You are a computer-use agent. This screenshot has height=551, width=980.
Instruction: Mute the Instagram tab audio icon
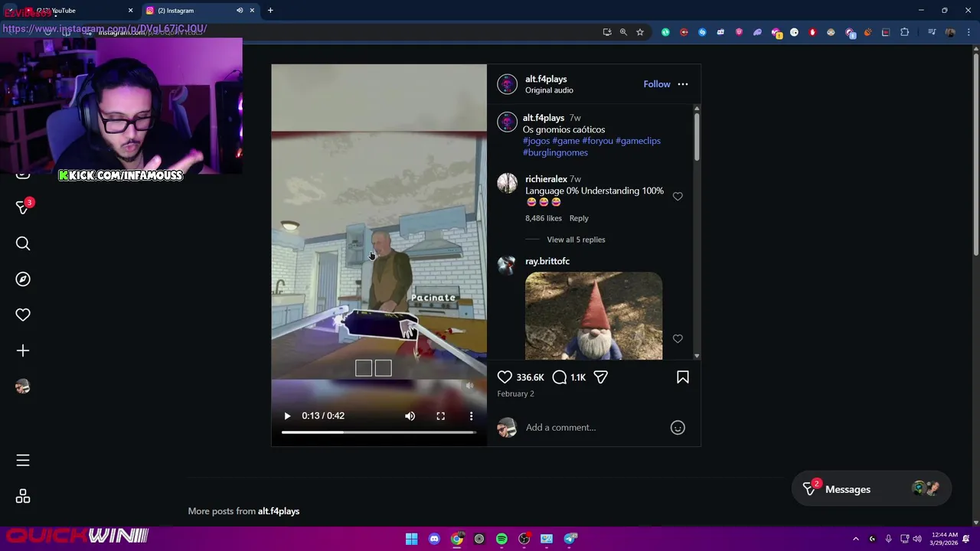tap(240, 11)
